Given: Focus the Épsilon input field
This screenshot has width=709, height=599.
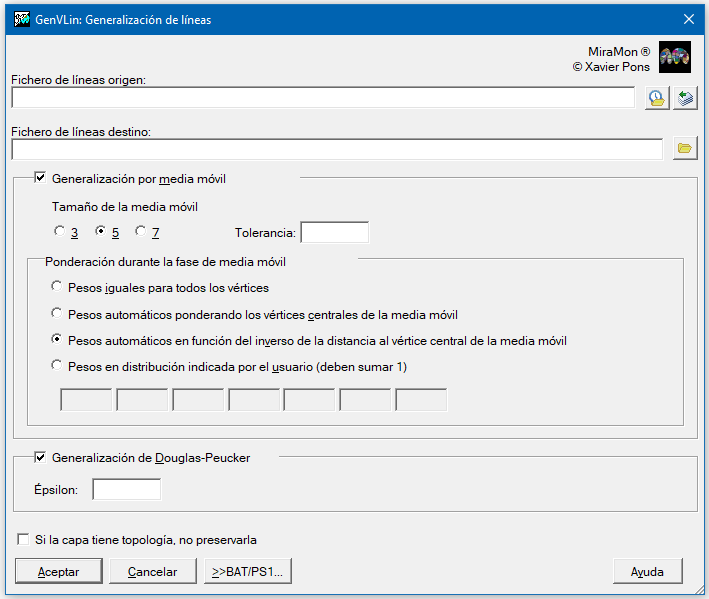Looking at the screenshot, I should click(127, 490).
